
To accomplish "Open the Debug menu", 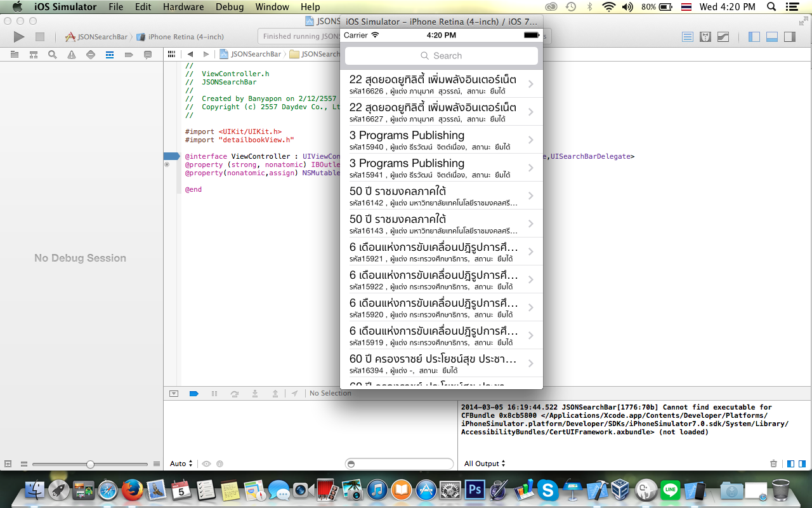I will click(x=230, y=7).
